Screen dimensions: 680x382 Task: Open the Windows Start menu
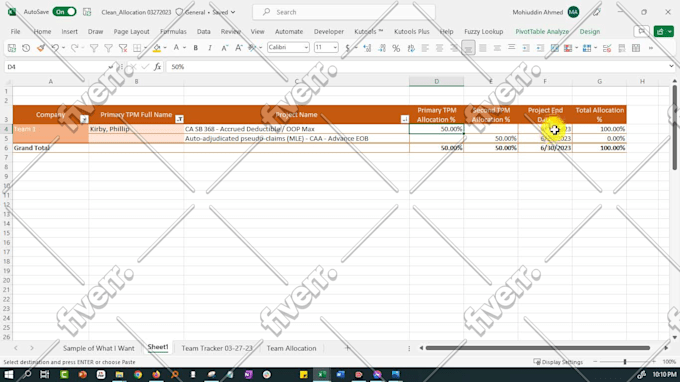pos(9,375)
